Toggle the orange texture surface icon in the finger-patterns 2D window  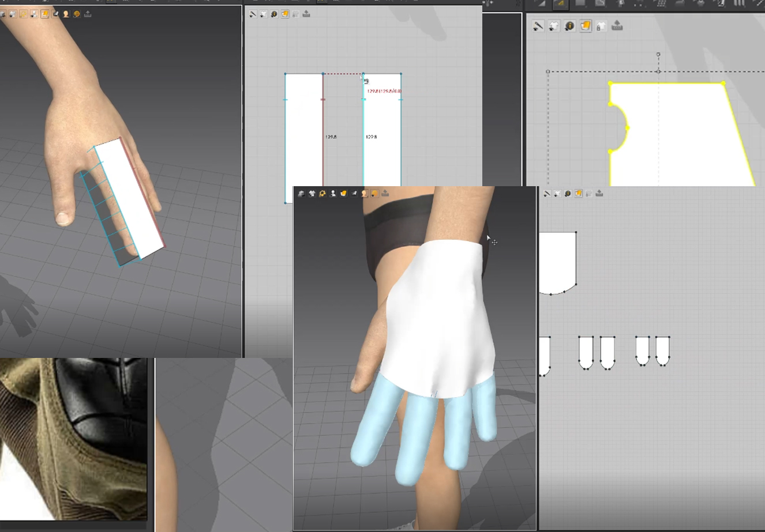tap(578, 194)
